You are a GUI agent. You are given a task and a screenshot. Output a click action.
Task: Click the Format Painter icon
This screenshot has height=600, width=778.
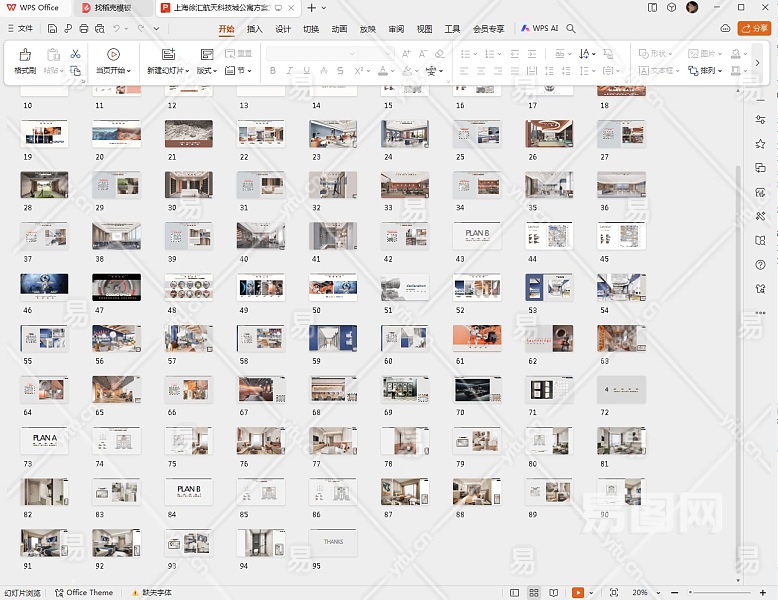[24, 54]
